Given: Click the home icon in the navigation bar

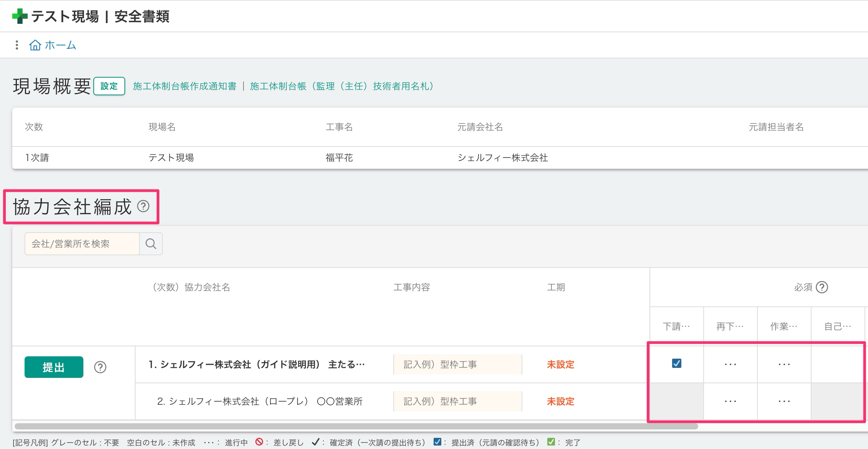Looking at the screenshot, I should [x=35, y=45].
